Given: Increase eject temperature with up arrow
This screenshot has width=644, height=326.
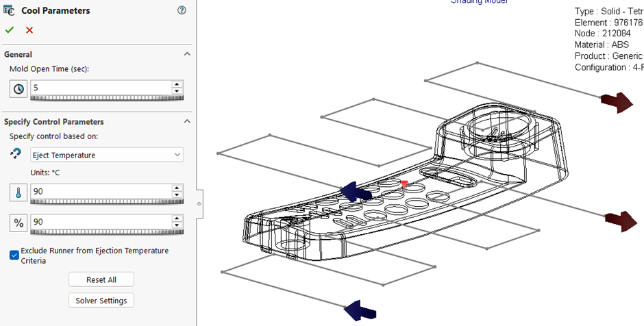Looking at the screenshot, I should (x=177, y=188).
